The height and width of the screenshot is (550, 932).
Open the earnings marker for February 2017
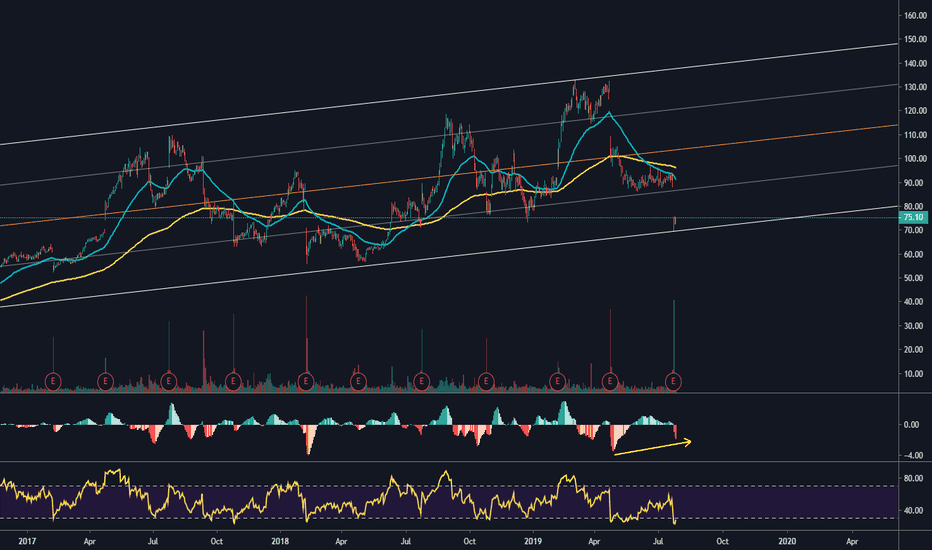pyautogui.click(x=53, y=381)
